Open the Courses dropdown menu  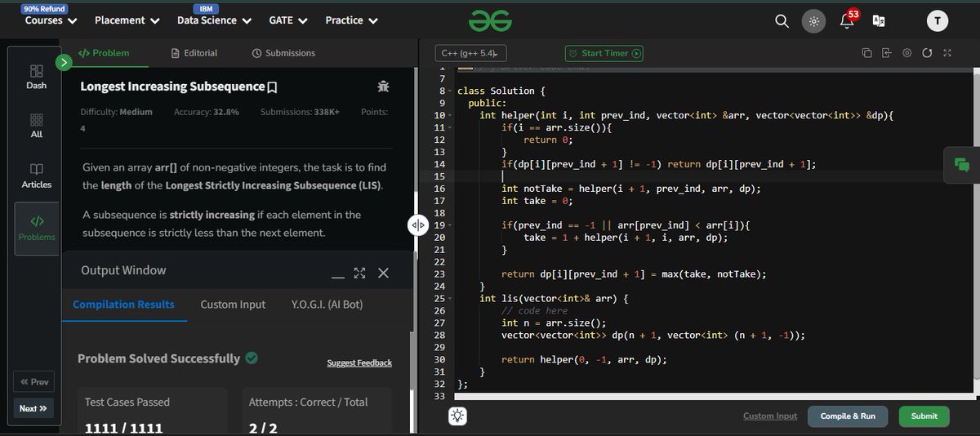pyautogui.click(x=51, y=20)
